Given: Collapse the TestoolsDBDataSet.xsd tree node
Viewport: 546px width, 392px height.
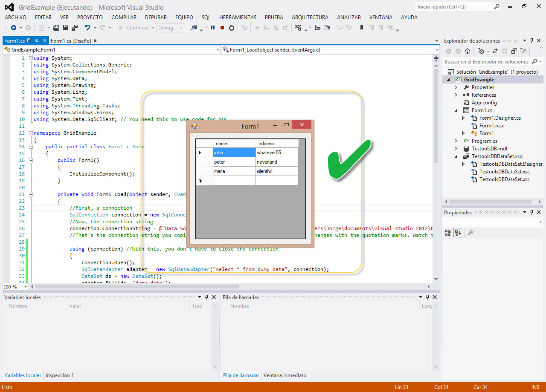Looking at the screenshot, I should click(x=456, y=156).
